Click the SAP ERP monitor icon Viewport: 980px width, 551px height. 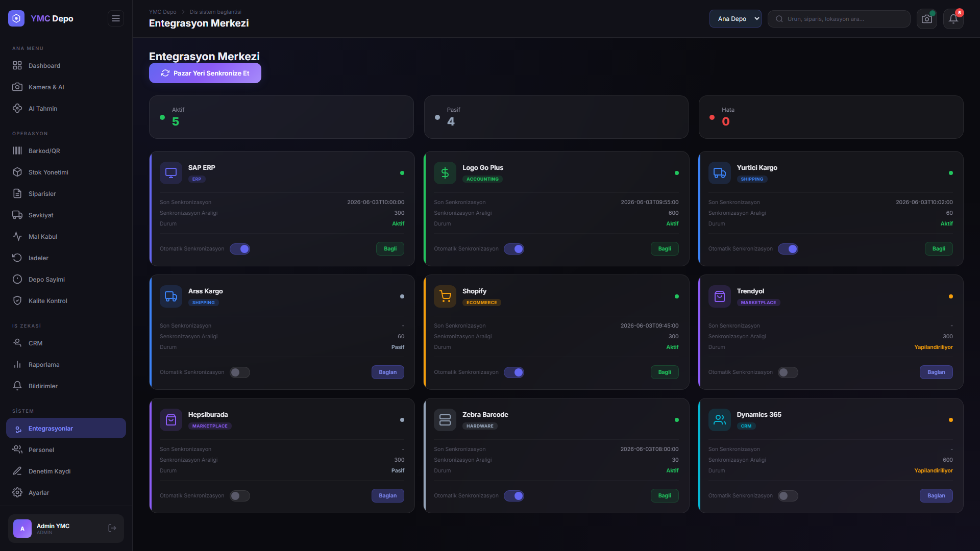click(x=171, y=173)
